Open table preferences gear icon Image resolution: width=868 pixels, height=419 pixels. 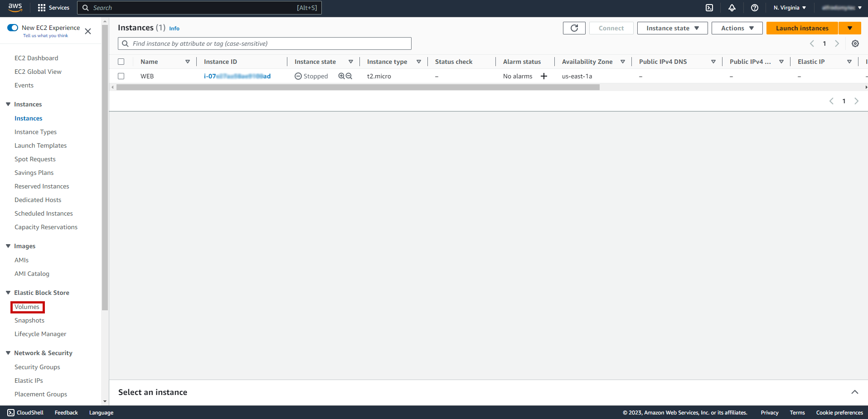click(x=855, y=43)
